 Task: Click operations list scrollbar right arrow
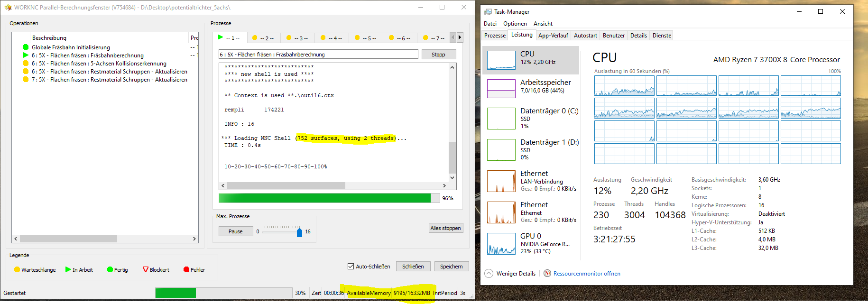[x=194, y=239]
